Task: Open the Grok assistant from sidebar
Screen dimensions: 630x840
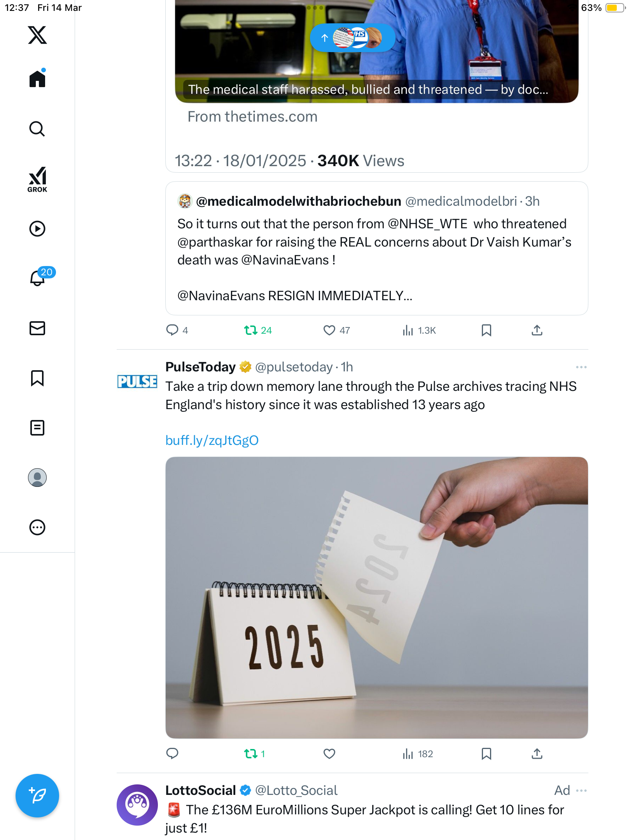Action: tap(37, 179)
